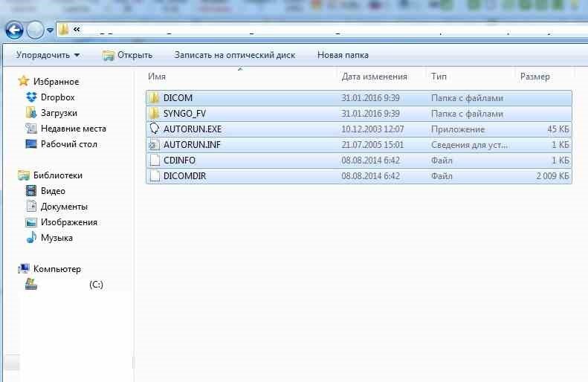Sort by the Имя column header
This screenshot has width=588, height=382.
157,77
